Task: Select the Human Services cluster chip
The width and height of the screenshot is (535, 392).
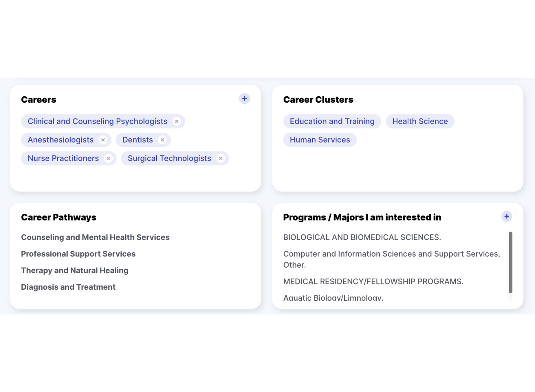Action: (320, 140)
